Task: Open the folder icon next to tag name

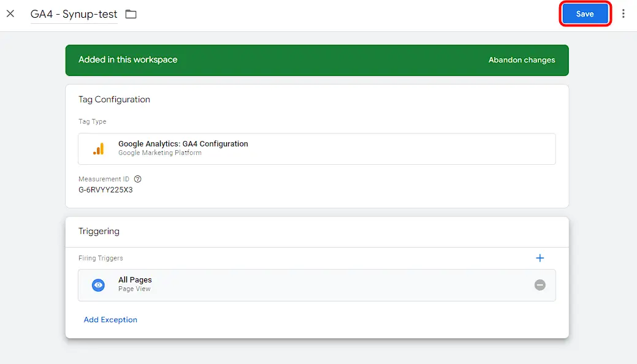Action: [x=131, y=14]
